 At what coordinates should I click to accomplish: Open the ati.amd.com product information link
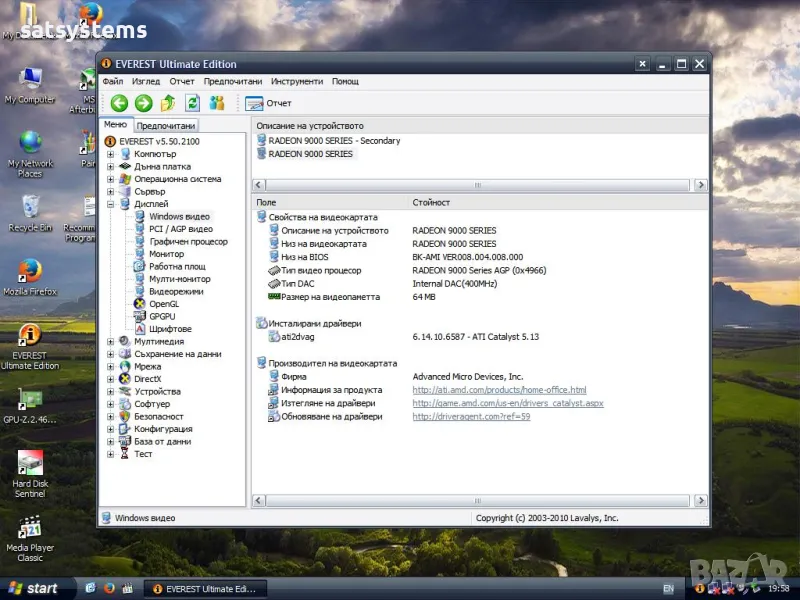coord(499,390)
